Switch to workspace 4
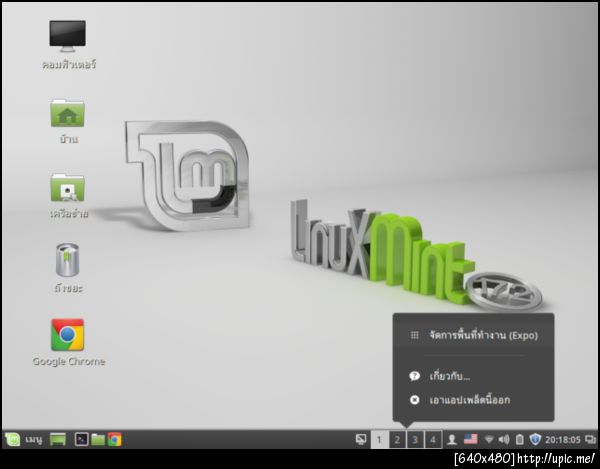The height and width of the screenshot is (469, 600). click(x=433, y=440)
